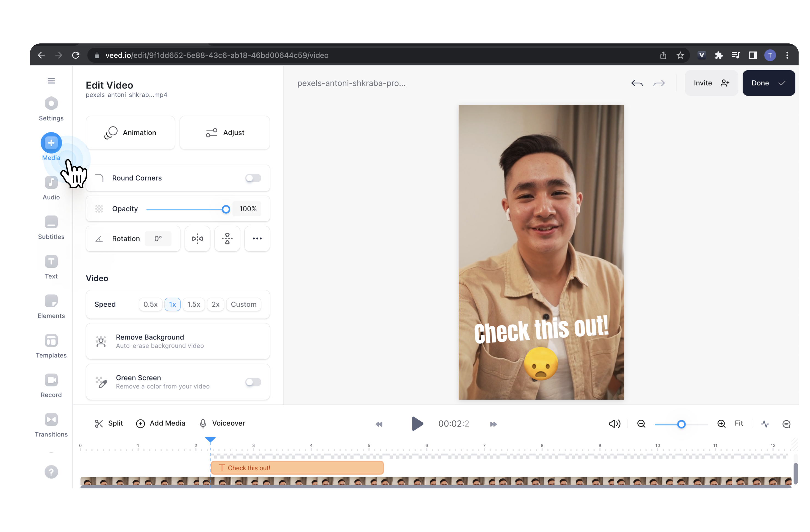Toggle audio waveform view icon
This screenshot has width=810, height=532.
click(765, 424)
